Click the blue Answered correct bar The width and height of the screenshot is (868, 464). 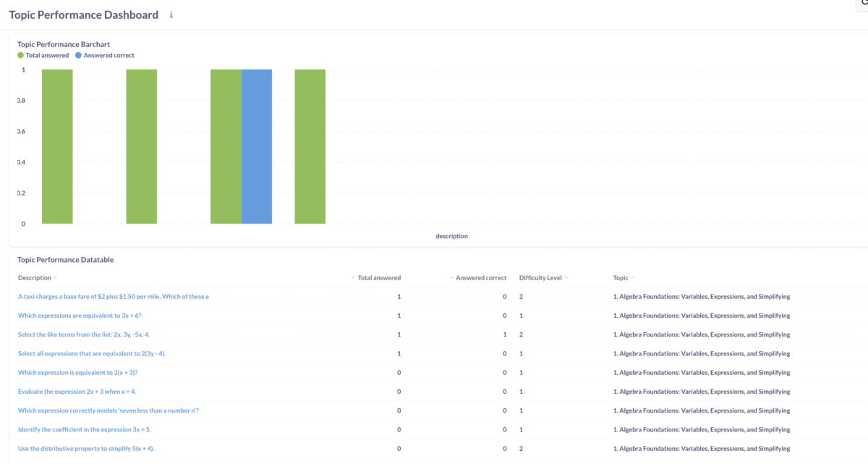[x=256, y=146]
